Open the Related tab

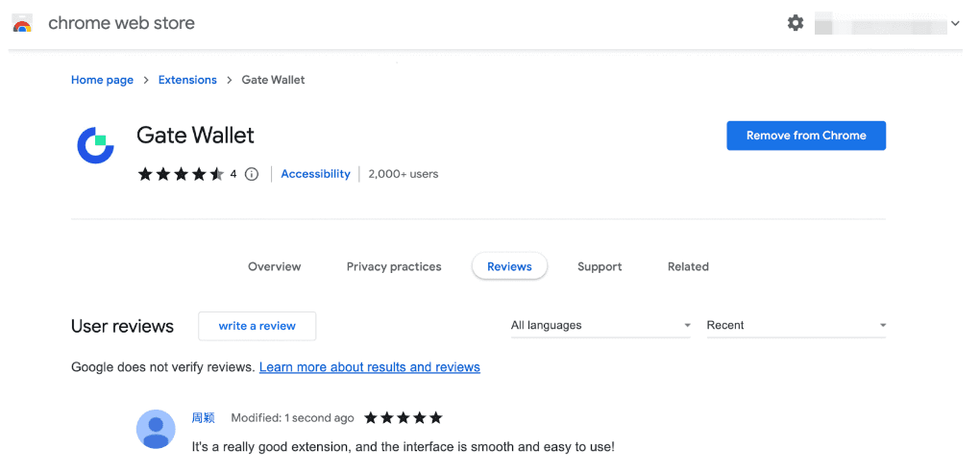click(688, 267)
